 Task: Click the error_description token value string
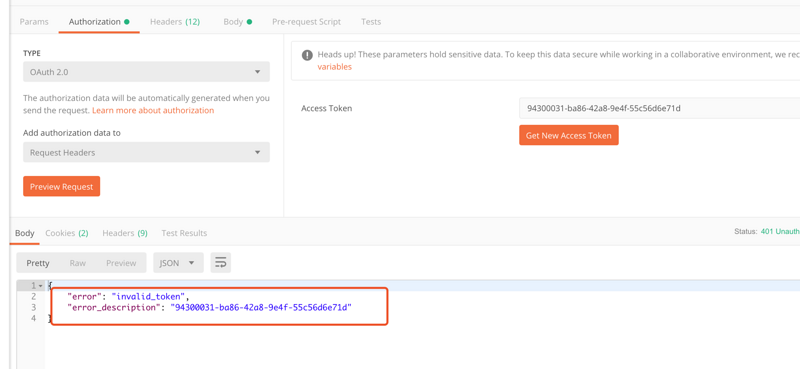click(261, 308)
